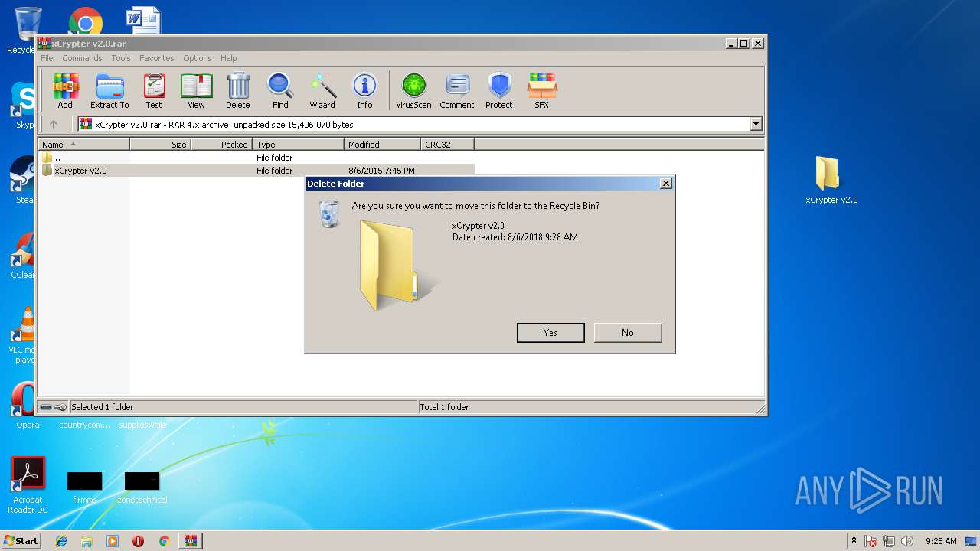
Task: Select the firmms desktop file
Action: click(x=84, y=488)
